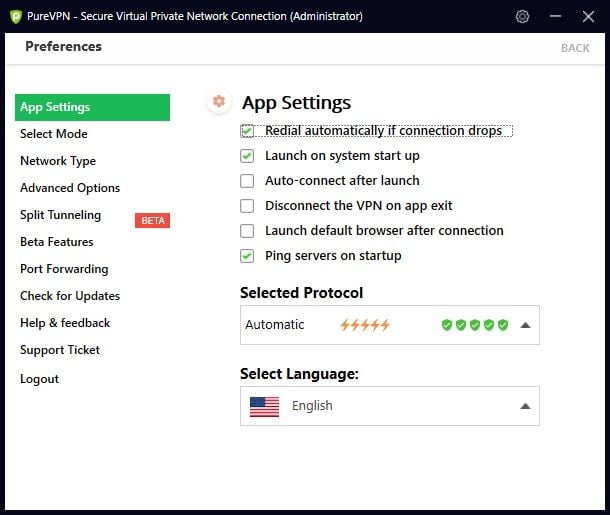Click the PureVPN shield logo

(16, 17)
